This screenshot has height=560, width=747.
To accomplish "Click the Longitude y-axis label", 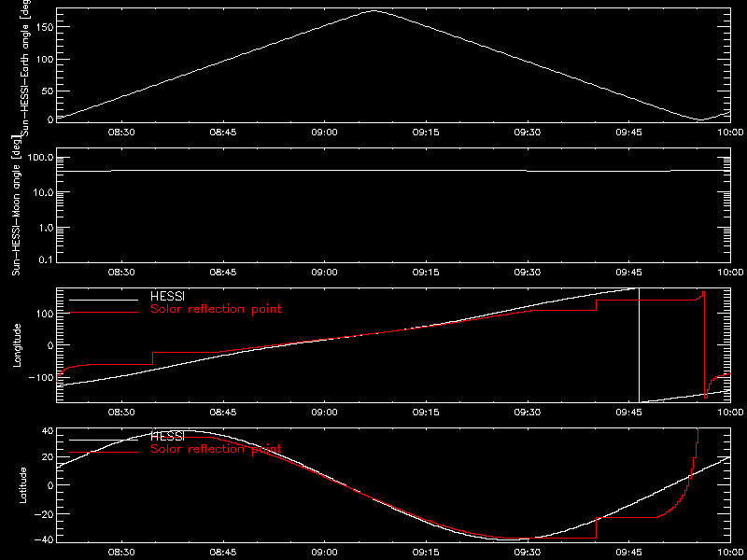I will 17,345.
